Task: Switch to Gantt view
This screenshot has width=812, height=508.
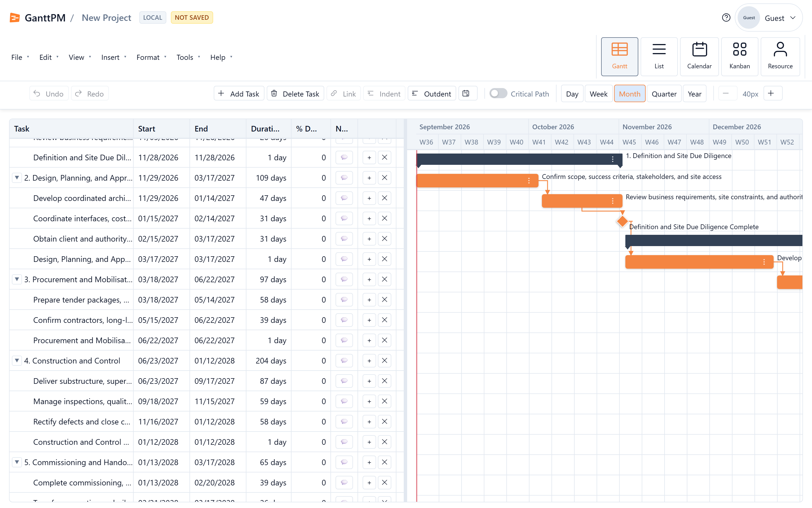Action: coord(619,56)
